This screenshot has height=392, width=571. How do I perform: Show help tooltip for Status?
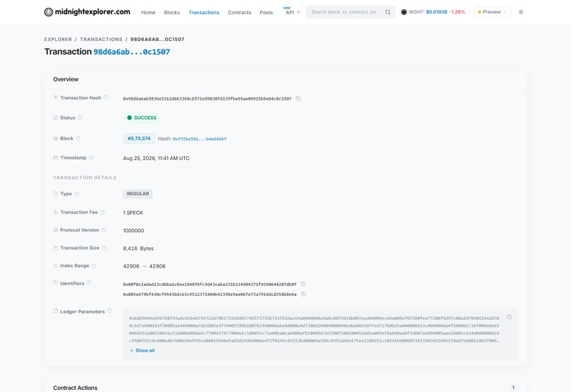[x=80, y=118]
